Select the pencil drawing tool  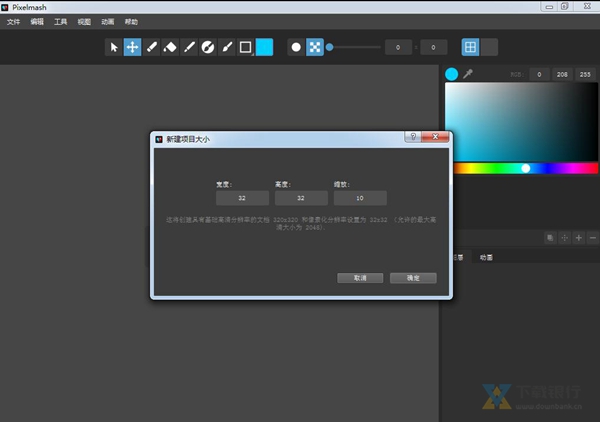(152, 47)
